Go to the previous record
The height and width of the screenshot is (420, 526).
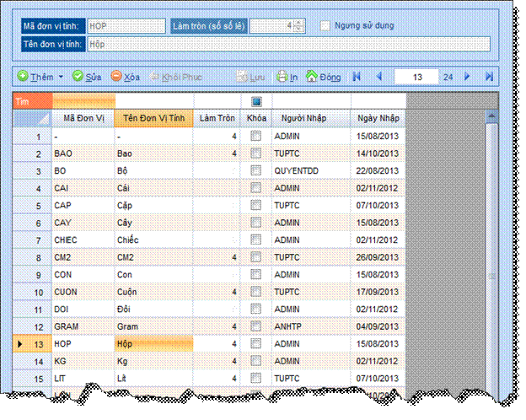378,77
